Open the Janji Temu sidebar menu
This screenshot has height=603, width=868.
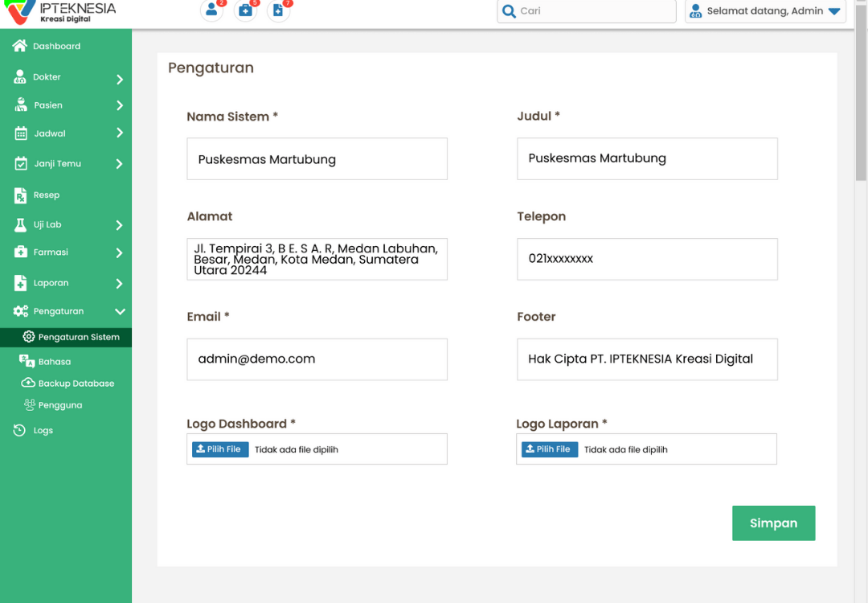pyautogui.click(x=57, y=164)
